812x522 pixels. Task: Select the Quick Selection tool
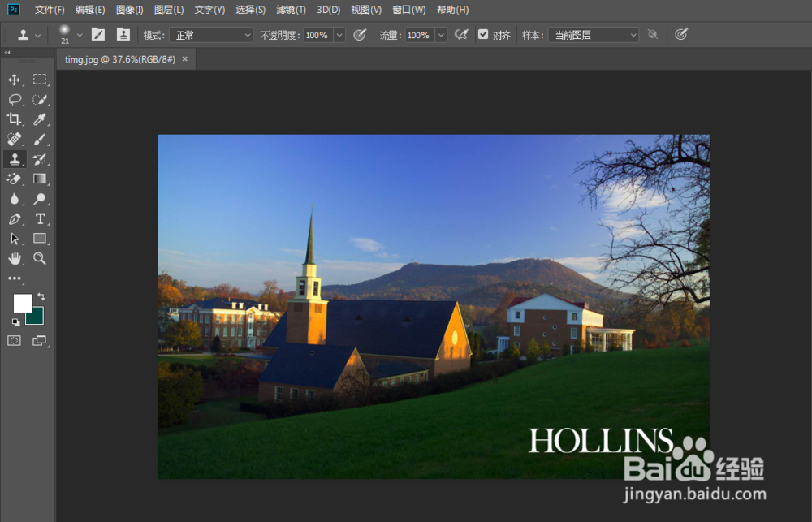pos(40,99)
